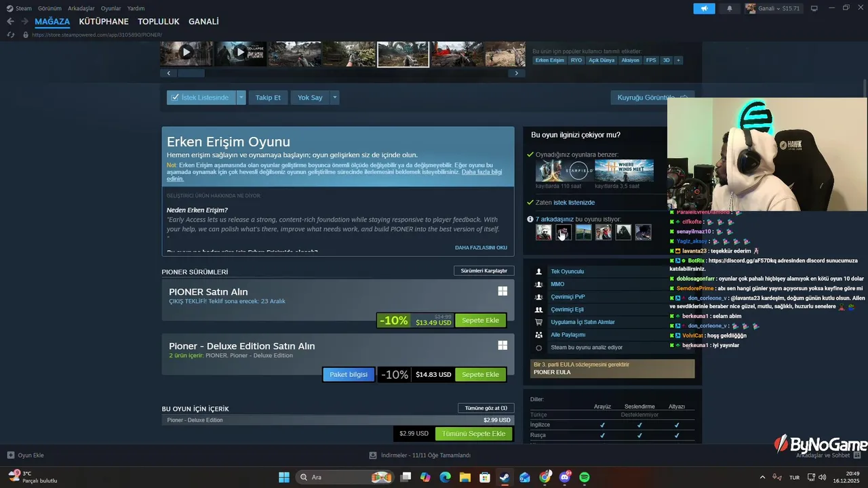The width and height of the screenshot is (868, 488).
Task: Click the last friend avatar in the wishlist row
Action: (644, 232)
